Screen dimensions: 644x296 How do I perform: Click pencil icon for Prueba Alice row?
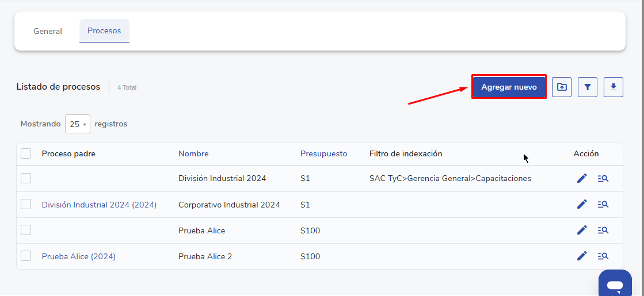pyautogui.click(x=582, y=230)
